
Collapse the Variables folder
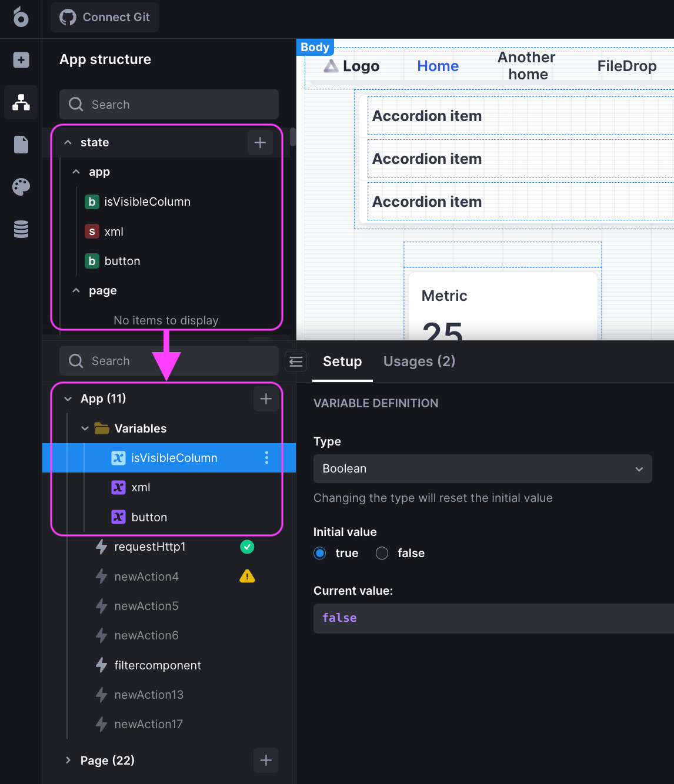pyautogui.click(x=85, y=428)
